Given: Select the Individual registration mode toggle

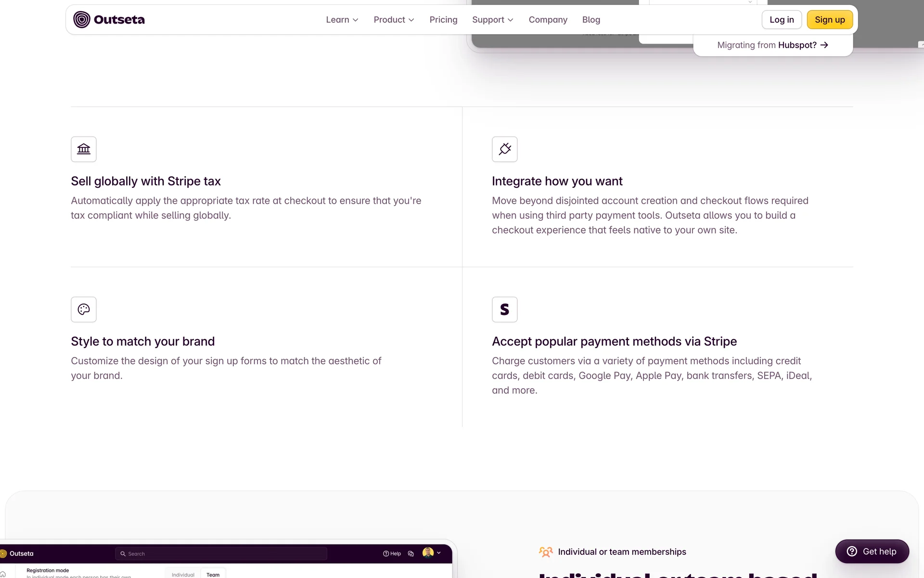Looking at the screenshot, I should pos(183,574).
